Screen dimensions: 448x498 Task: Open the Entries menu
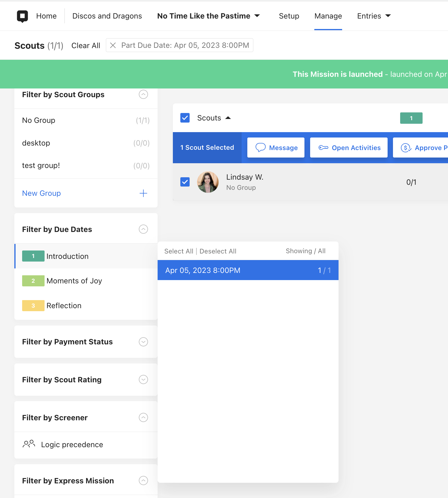pos(374,16)
